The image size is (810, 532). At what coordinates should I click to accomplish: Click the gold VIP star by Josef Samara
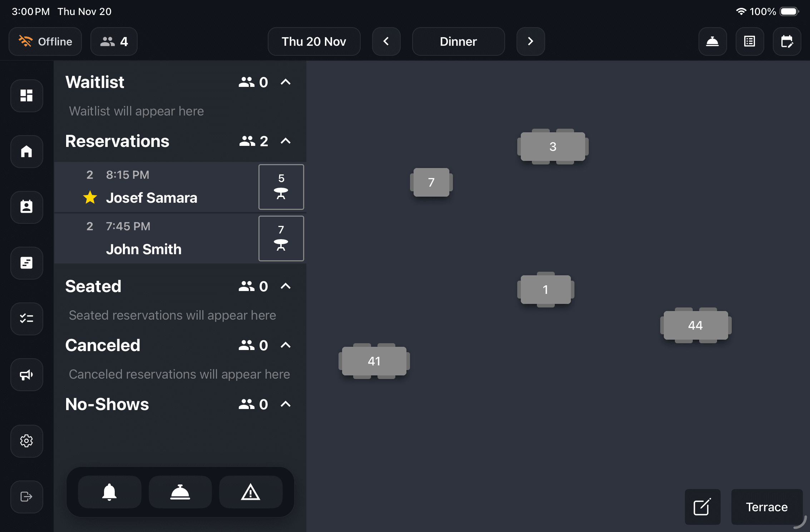pyautogui.click(x=90, y=197)
